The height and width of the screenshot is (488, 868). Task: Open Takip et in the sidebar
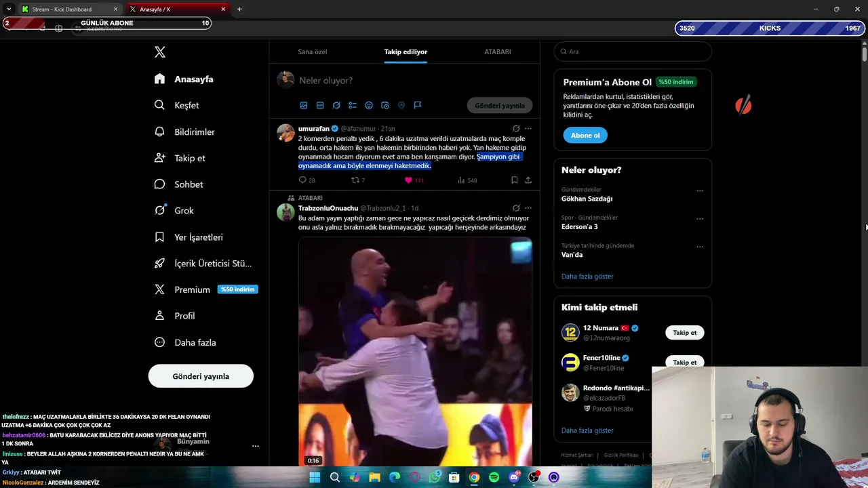point(180,158)
